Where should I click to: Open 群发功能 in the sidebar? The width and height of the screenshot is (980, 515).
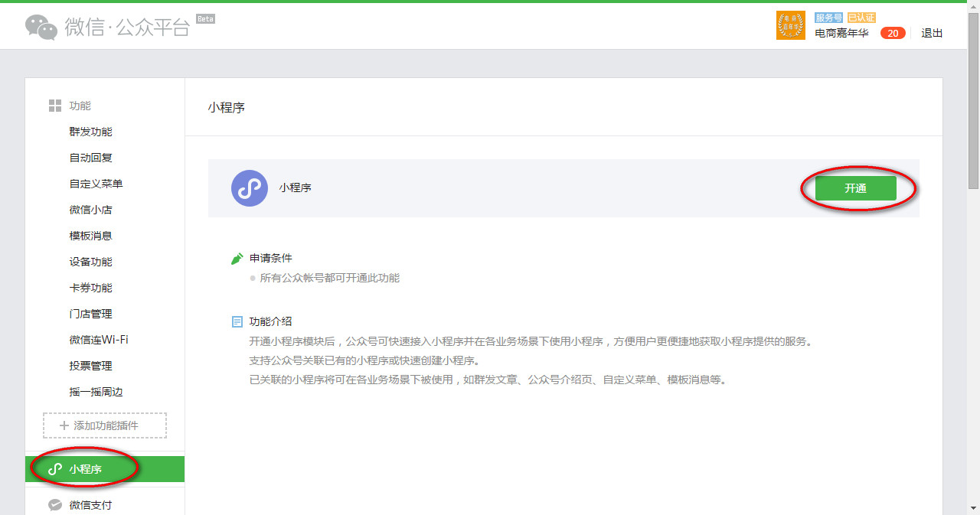(90, 132)
